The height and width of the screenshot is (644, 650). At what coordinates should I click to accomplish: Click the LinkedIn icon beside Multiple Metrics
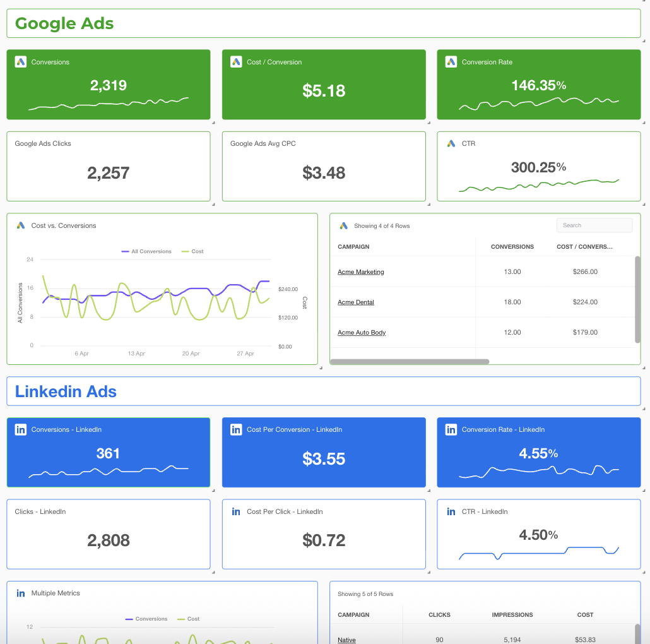(21, 593)
